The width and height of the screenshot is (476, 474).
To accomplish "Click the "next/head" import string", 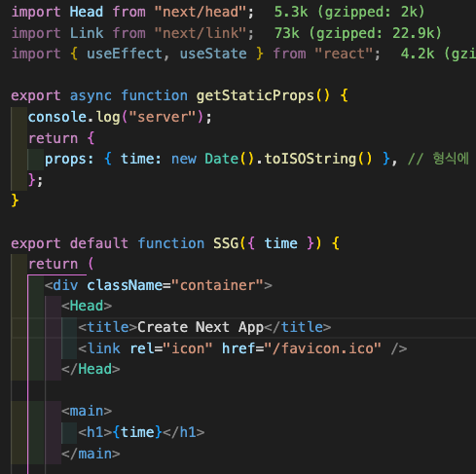I will [201, 12].
